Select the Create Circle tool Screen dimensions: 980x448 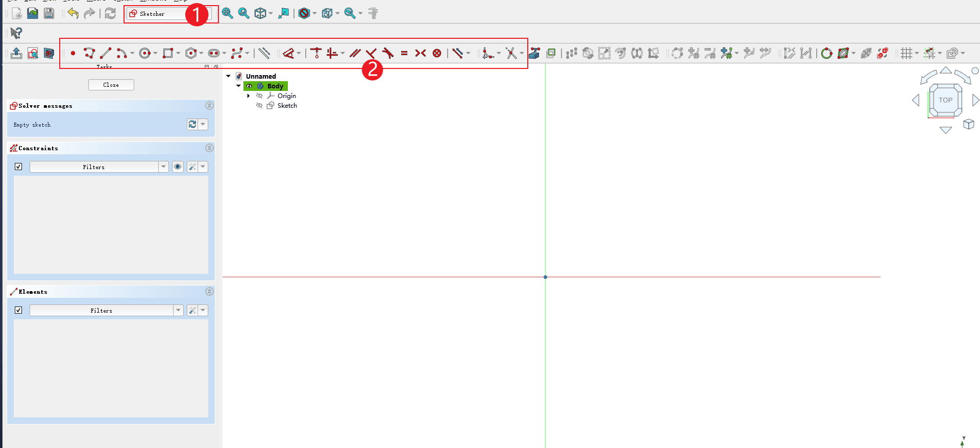point(145,53)
